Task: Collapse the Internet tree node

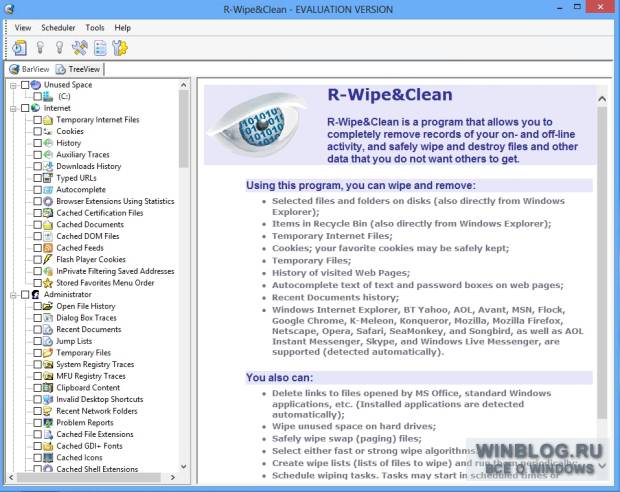Action: 13,108
